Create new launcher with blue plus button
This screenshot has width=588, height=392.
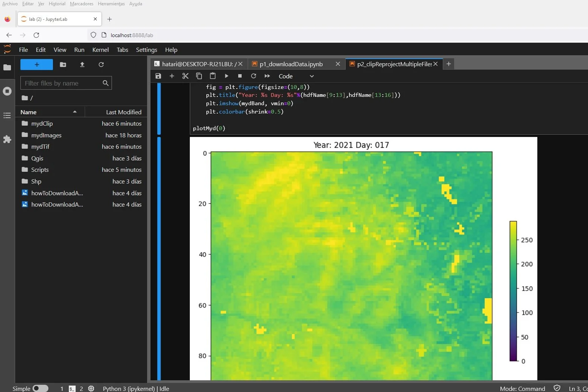click(x=36, y=64)
